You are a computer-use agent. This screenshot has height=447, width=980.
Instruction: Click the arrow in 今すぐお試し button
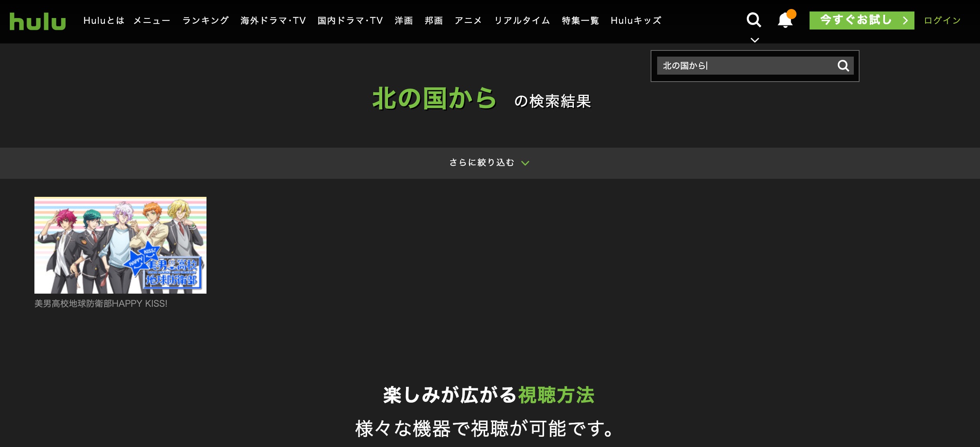905,21
